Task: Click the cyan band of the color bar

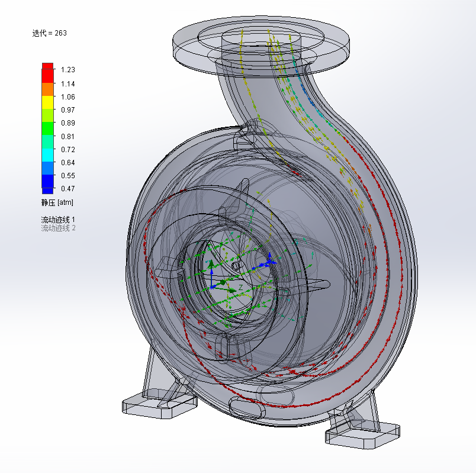Action: [48, 155]
